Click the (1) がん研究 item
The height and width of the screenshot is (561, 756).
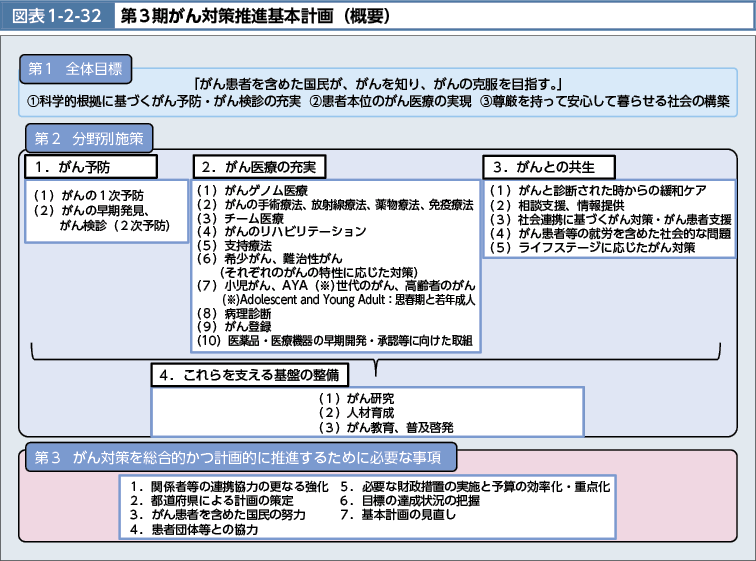coord(354,399)
